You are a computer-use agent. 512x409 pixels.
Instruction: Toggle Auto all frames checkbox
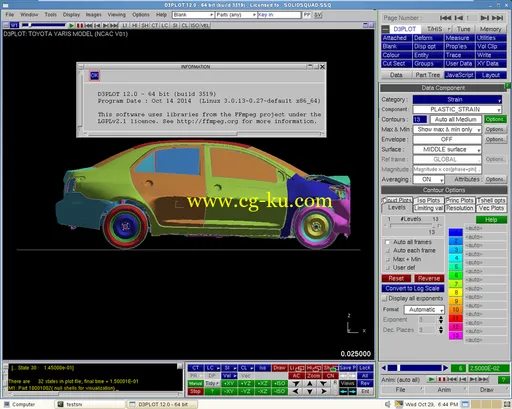coord(387,242)
